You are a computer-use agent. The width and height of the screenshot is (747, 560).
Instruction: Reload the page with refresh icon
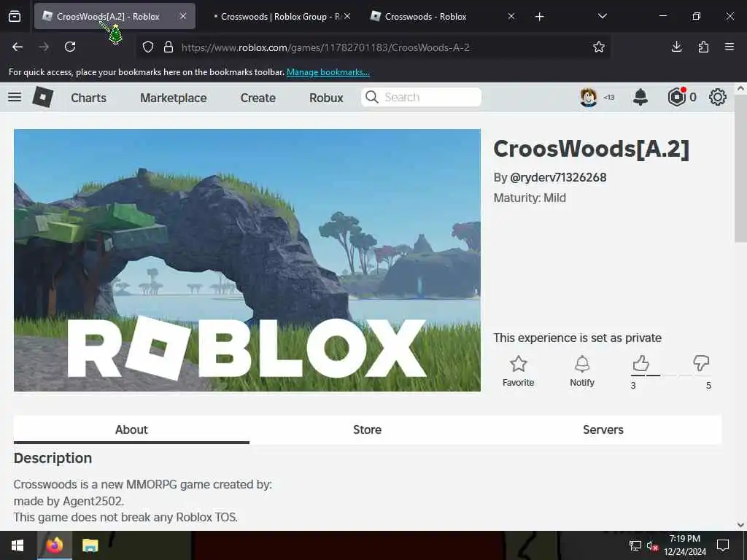[x=70, y=47]
